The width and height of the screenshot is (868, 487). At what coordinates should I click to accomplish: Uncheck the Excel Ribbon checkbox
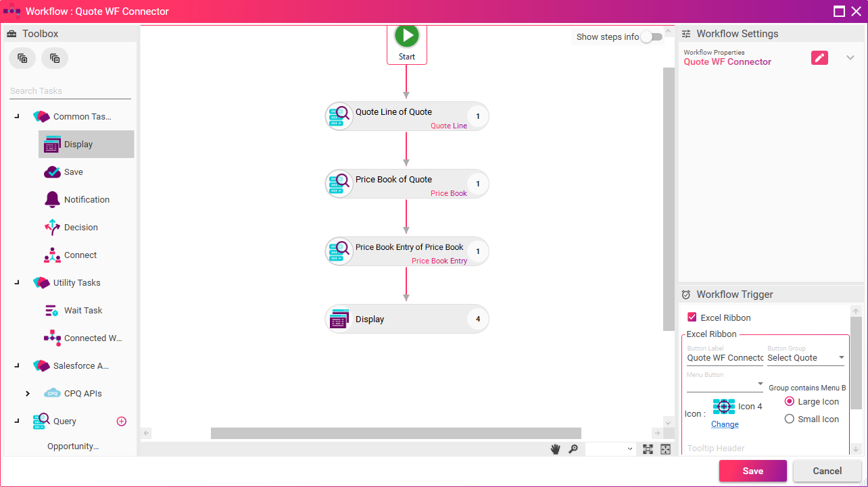tap(692, 317)
